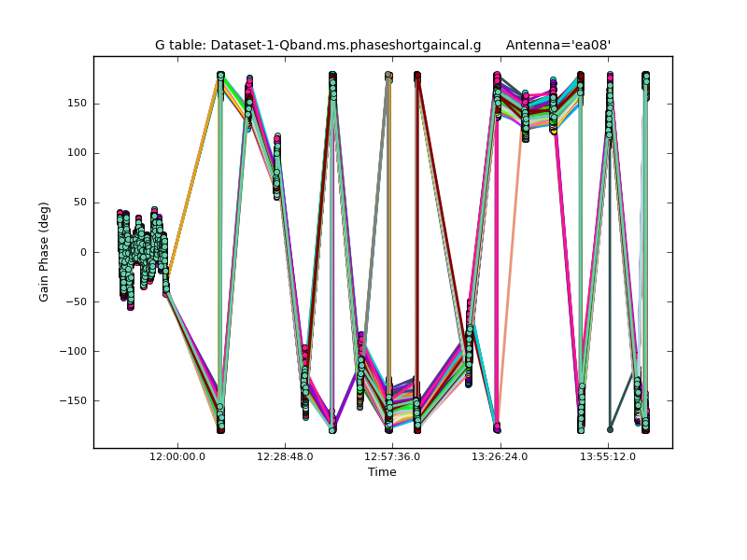Select the 13:55:12.0 time tick label

608,456
